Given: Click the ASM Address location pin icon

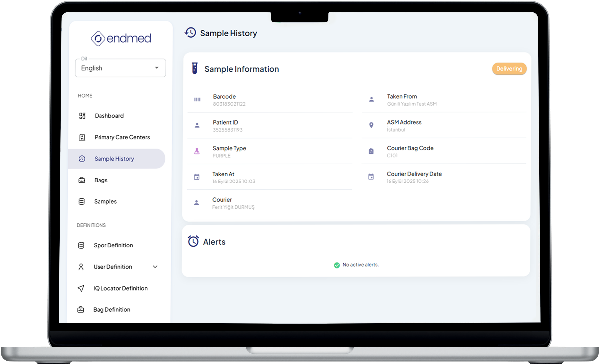Looking at the screenshot, I should pyautogui.click(x=371, y=125).
